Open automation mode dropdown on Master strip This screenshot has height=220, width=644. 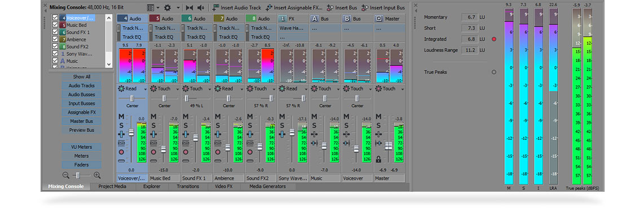point(403,89)
